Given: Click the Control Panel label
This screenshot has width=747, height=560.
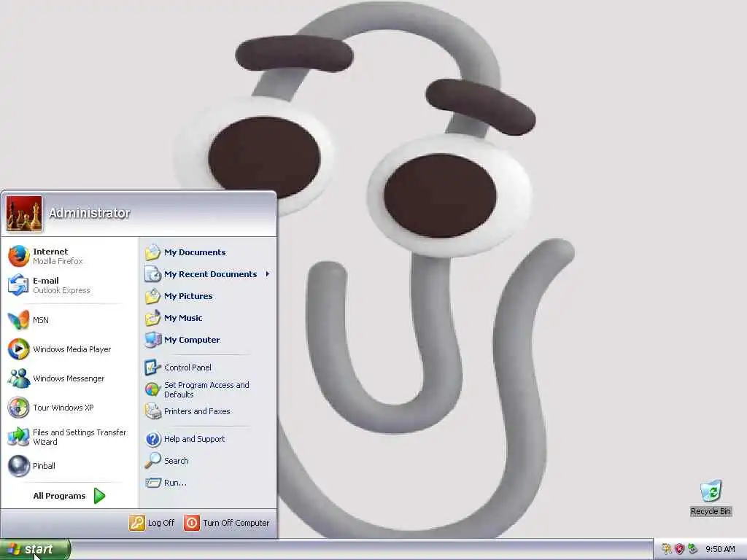Looking at the screenshot, I should (187, 367).
